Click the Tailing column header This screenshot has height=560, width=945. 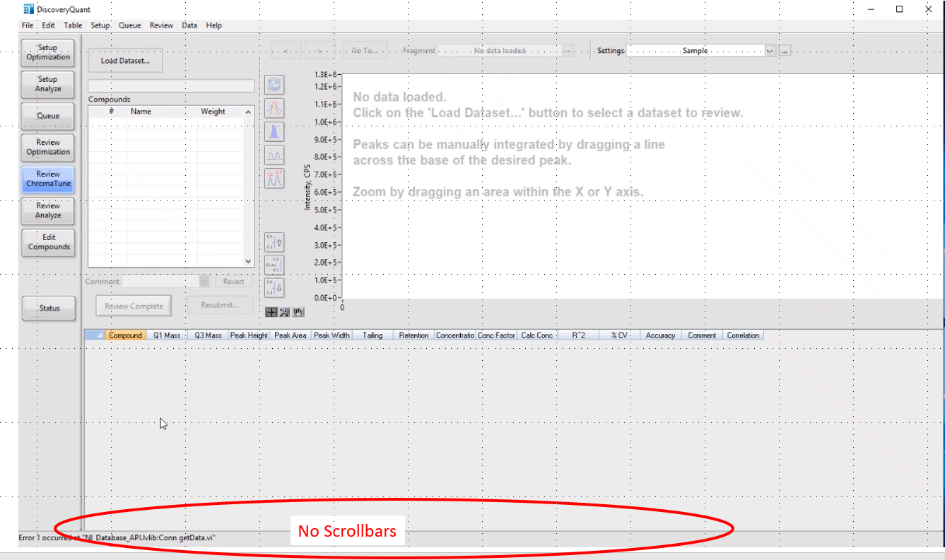372,335
